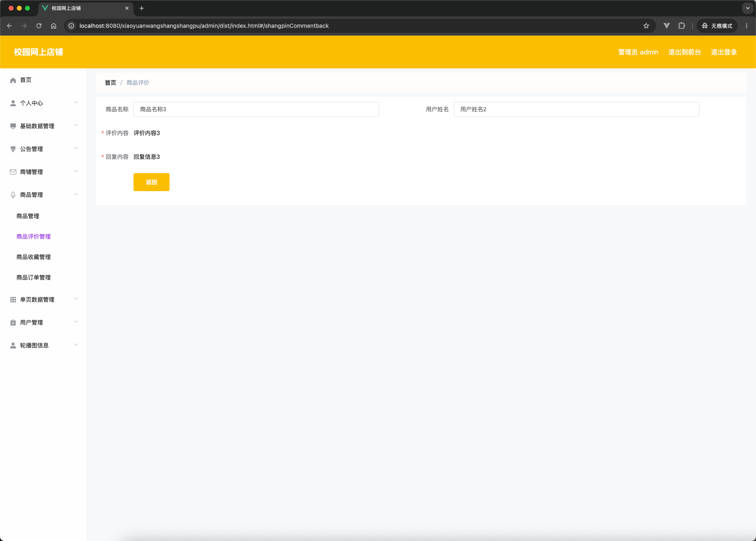This screenshot has height=541, width=756.
Task: Click the icon beside 公告管理
Action: click(x=13, y=149)
